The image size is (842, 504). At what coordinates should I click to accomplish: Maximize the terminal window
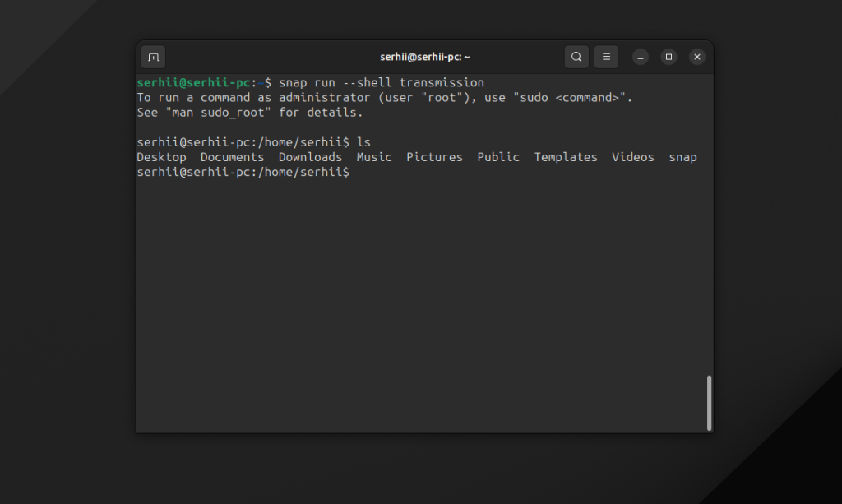pyautogui.click(x=669, y=57)
